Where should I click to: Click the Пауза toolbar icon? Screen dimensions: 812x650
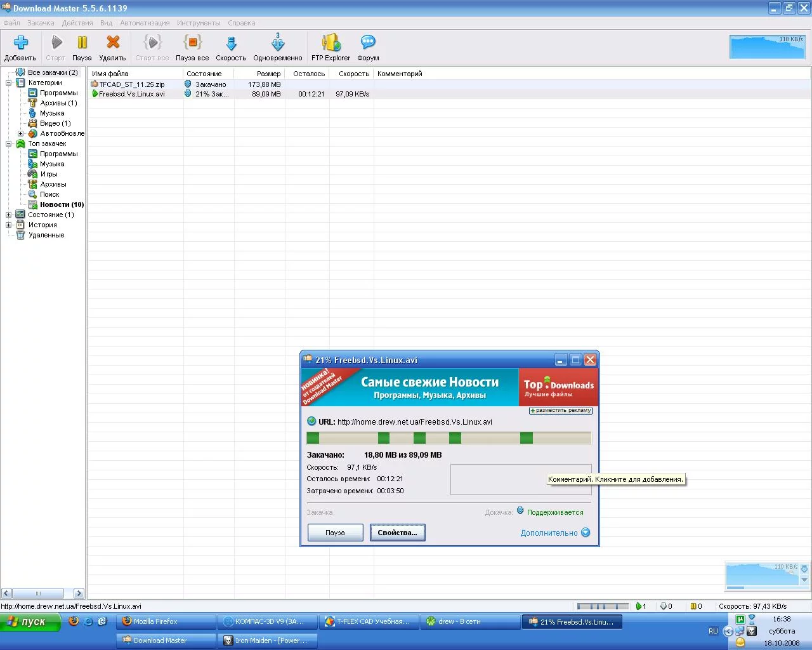click(x=82, y=48)
